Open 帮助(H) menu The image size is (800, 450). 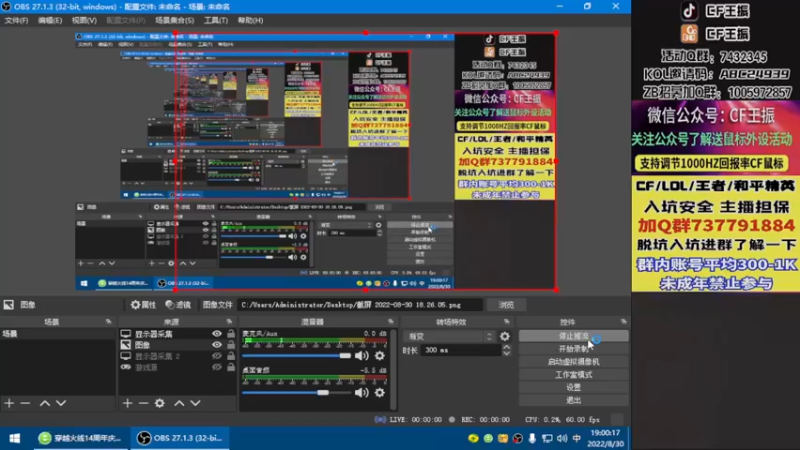[x=251, y=20]
